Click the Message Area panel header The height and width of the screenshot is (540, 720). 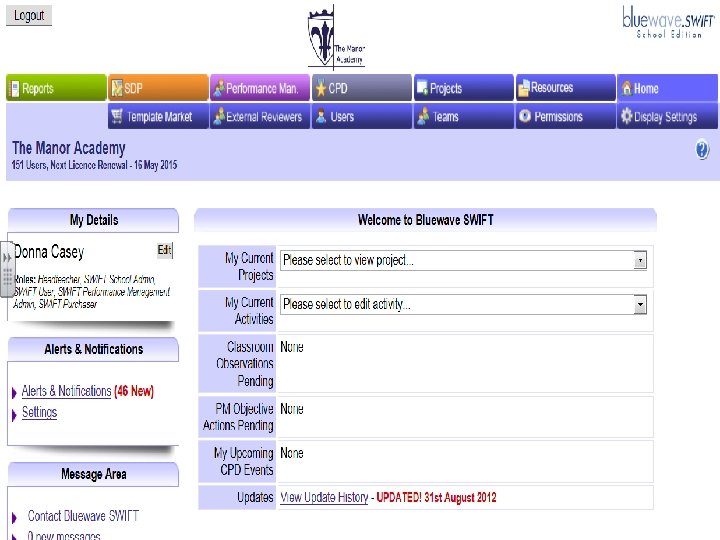click(x=94, y=474)
